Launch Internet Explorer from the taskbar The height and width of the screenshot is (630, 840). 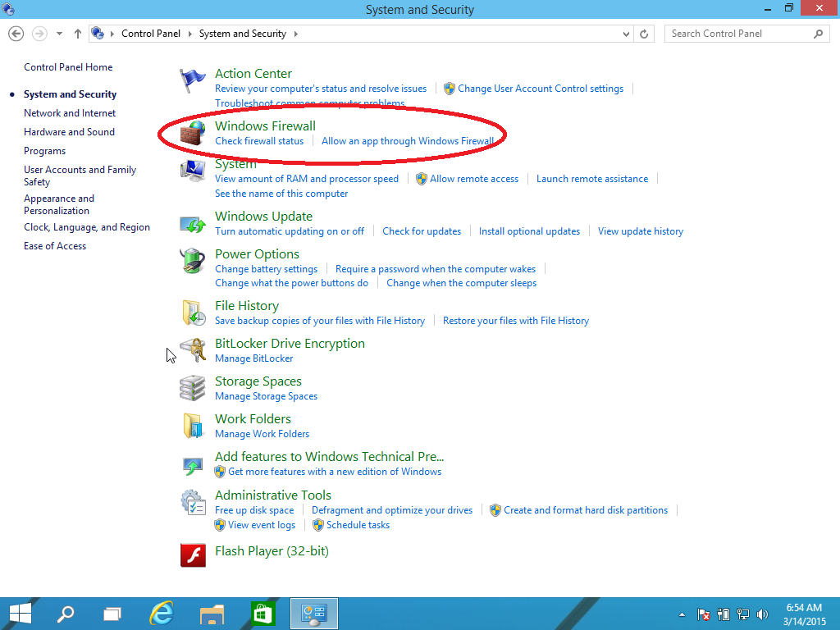[x=161, y=613]
